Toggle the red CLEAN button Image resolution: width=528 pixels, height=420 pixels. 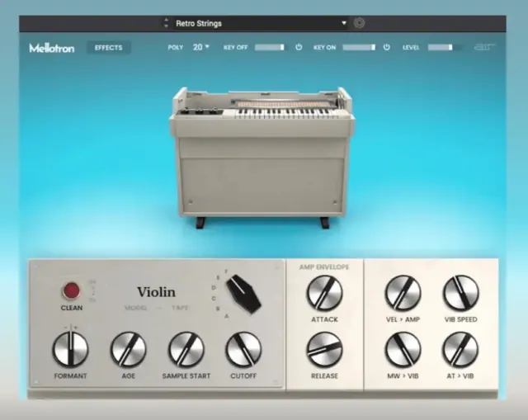[72, 290]
